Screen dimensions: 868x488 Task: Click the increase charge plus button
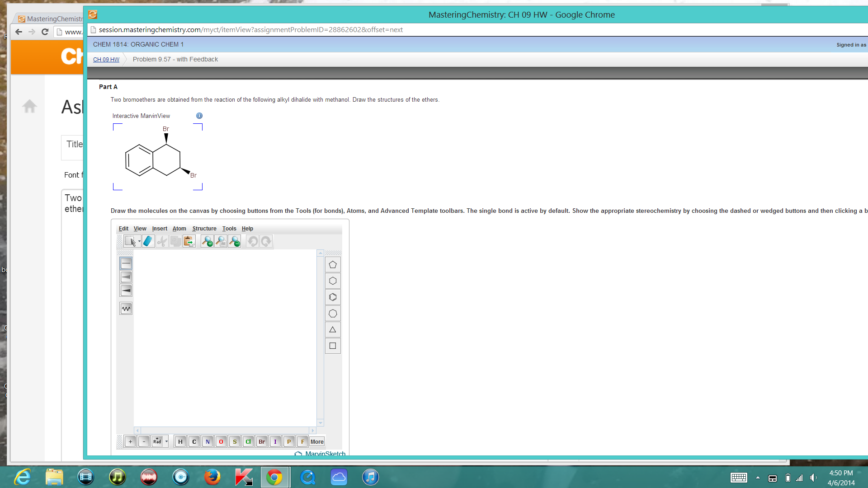[130, 442]
